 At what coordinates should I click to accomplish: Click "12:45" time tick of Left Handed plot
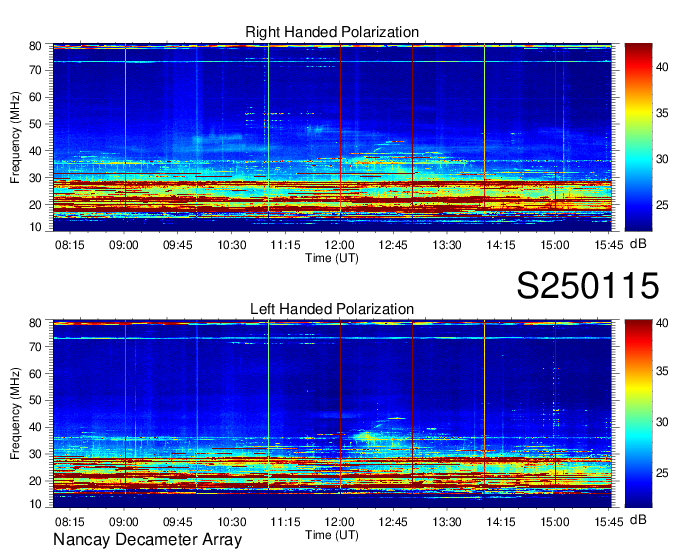(393, 521)
